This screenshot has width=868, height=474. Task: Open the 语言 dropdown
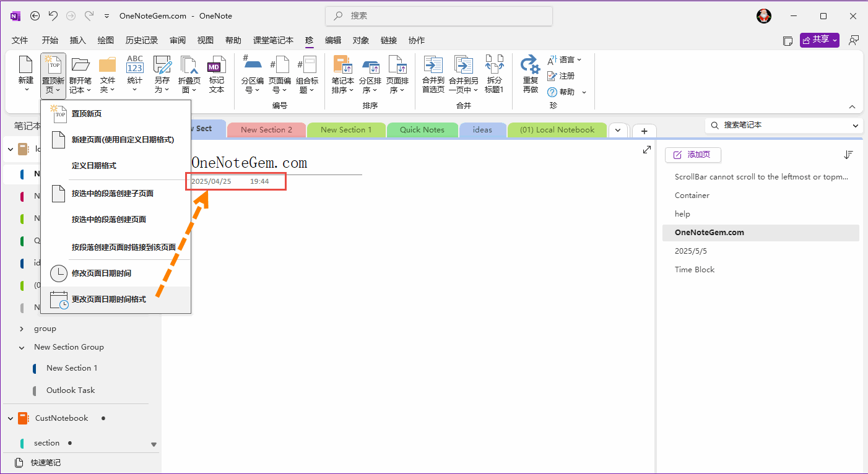[565, 60]
